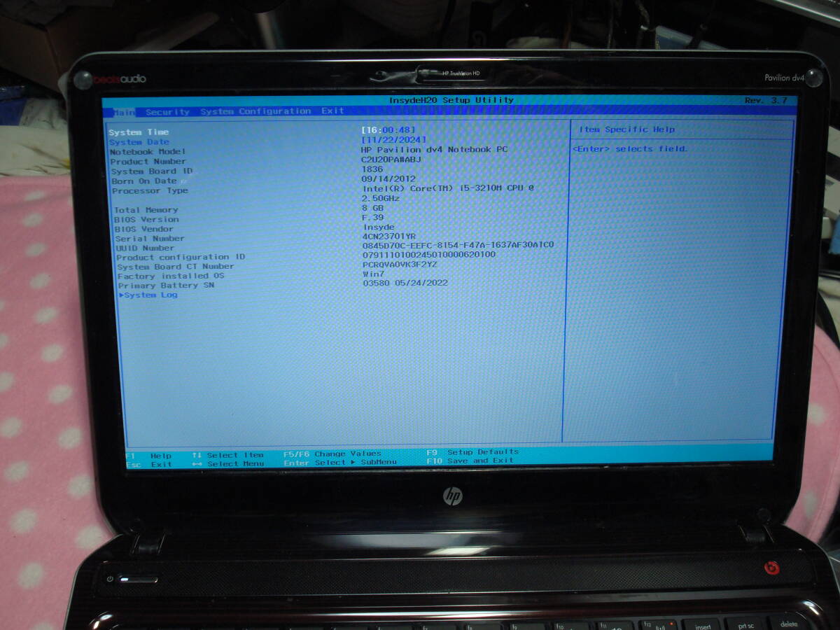Click the Notebook Model label
Viewport: 840px width, 630px height.
click(148, 152)
